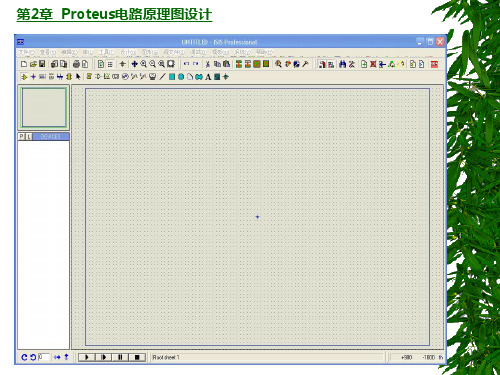Select the Component mode tool
Viewport: 500px width, 375px height.
[24, 77]
